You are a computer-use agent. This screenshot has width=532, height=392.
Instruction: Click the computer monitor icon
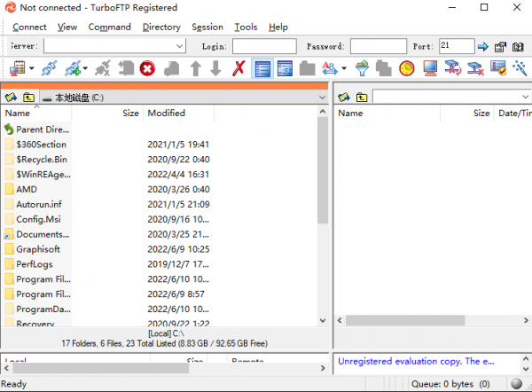coord(430,68)
